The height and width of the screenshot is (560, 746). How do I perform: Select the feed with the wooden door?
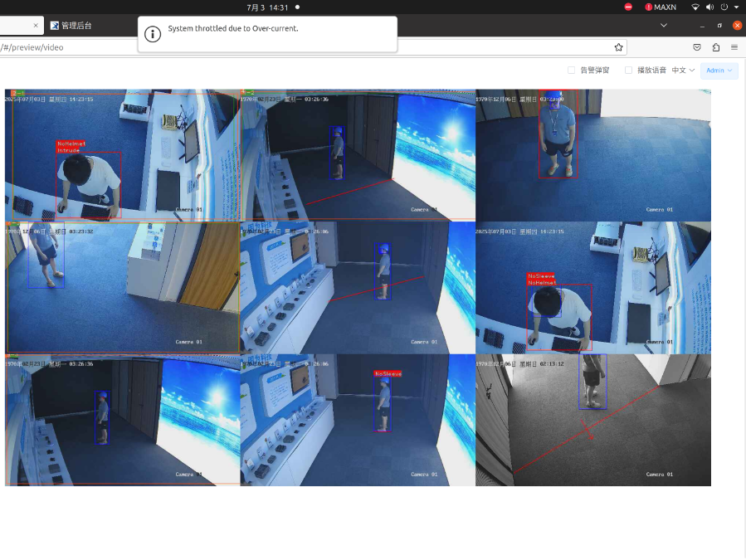122,287
